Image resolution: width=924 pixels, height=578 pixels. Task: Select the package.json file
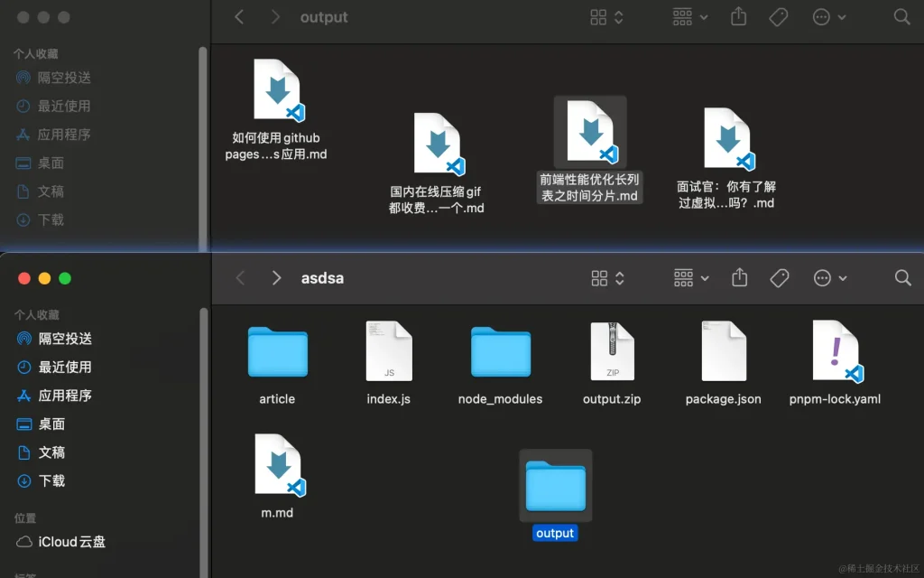point(724,352)
